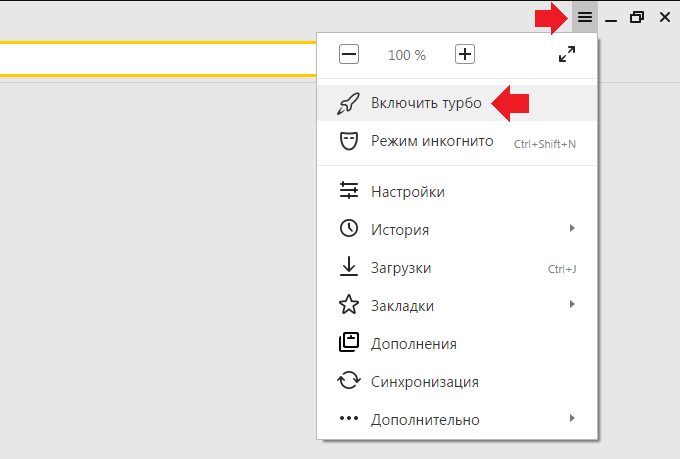Screen dimensions: 680x459
Task: Click the incognito mask icon
Action: [x=348, y=141]
